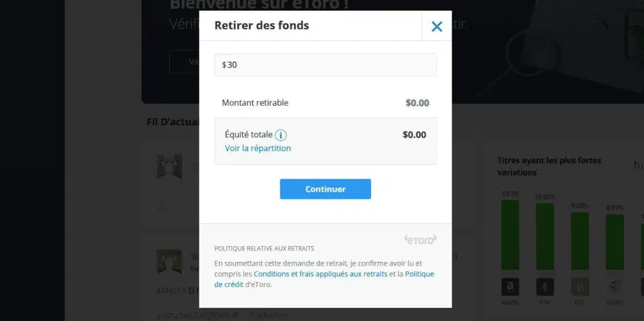Open the three-dot menu on feed post
The image size is (644, 321).
click(457, 257)
